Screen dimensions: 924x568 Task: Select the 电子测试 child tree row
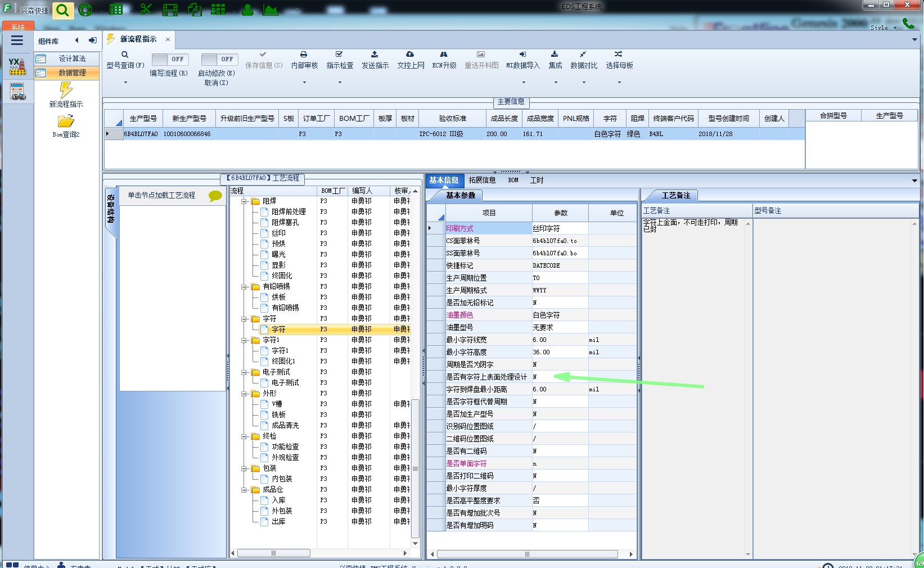pyautogui.click(x=285, y=383)
